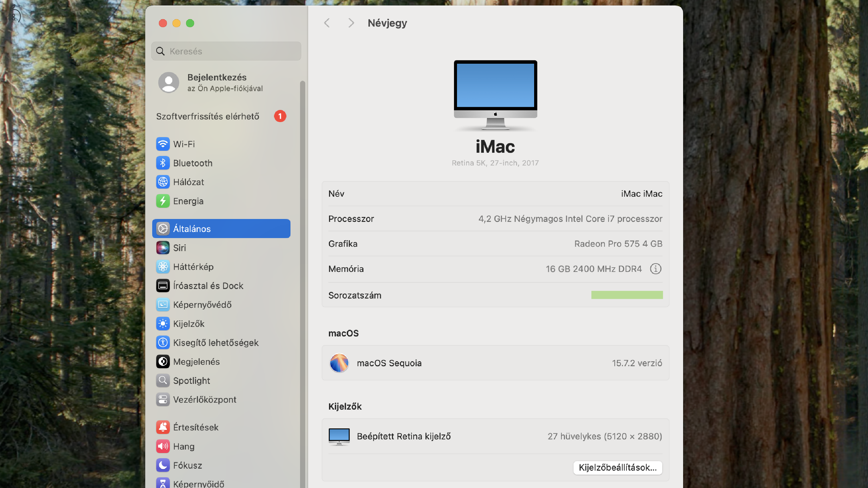Open the Wi-Fi settings icon
This screenshot has height=488, width=868.
tap(163, 144)
